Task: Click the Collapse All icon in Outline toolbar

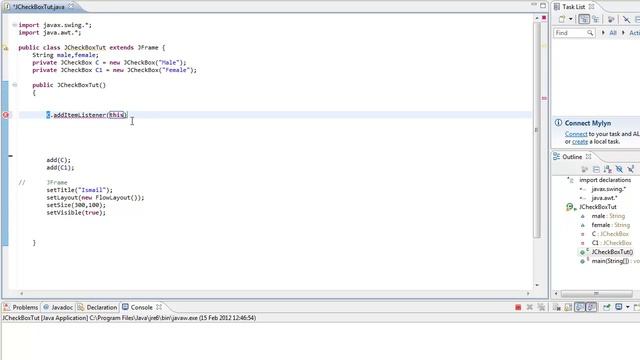Action: pos(596,169)
